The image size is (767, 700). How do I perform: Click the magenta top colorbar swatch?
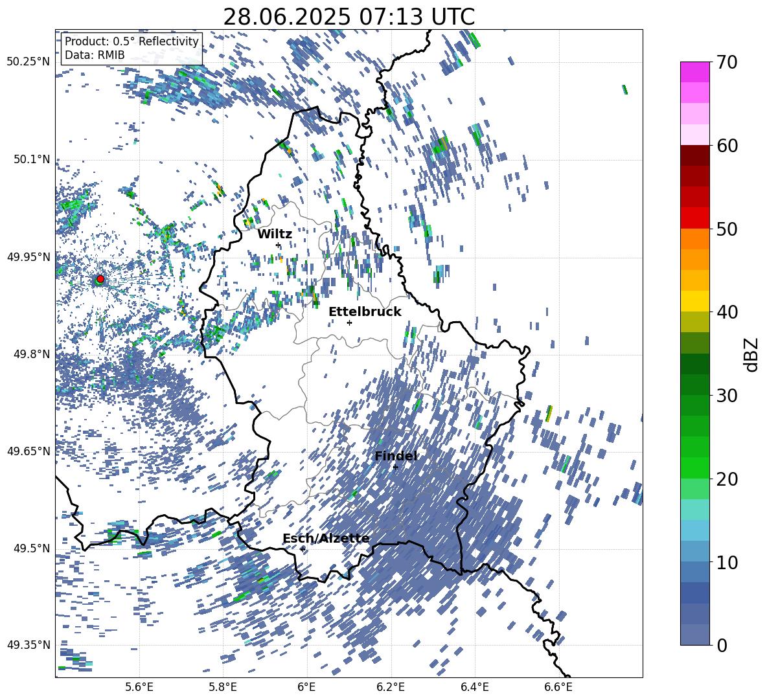[x=695, y=72]
